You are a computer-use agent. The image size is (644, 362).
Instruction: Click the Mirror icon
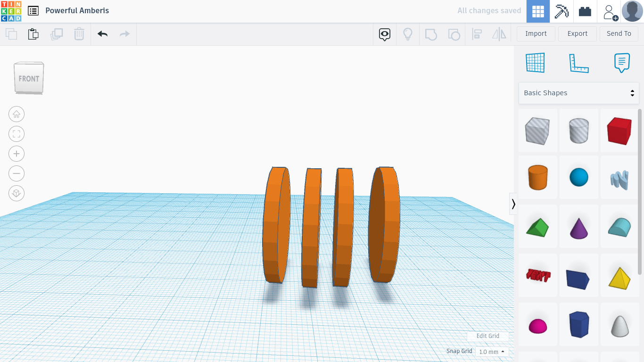(499, 34)
